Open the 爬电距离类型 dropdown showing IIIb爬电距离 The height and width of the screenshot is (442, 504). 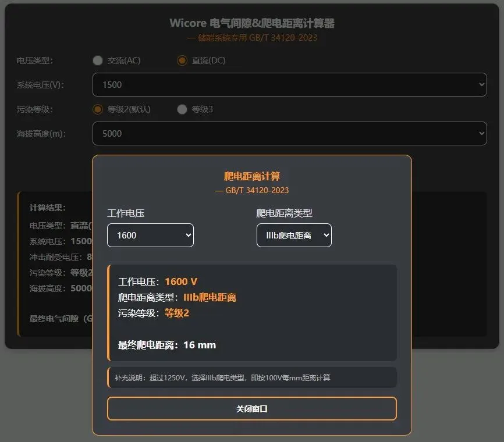(x=294, y=236)
